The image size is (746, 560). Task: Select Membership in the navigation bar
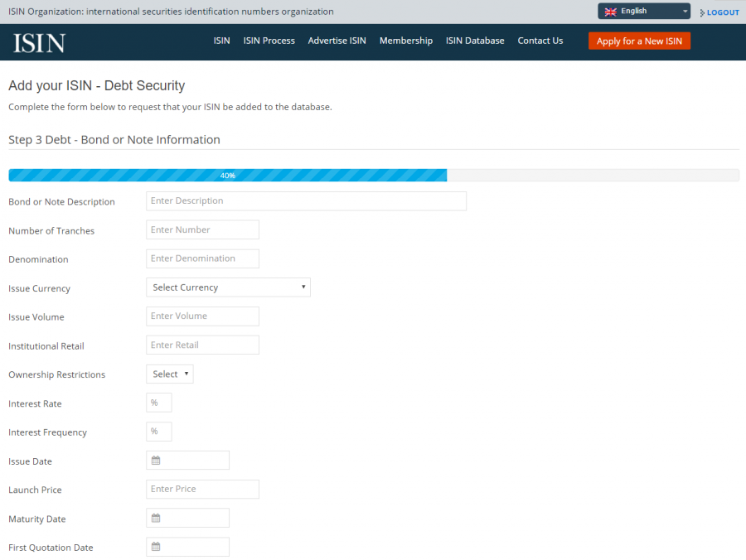(x=406, y=40)
